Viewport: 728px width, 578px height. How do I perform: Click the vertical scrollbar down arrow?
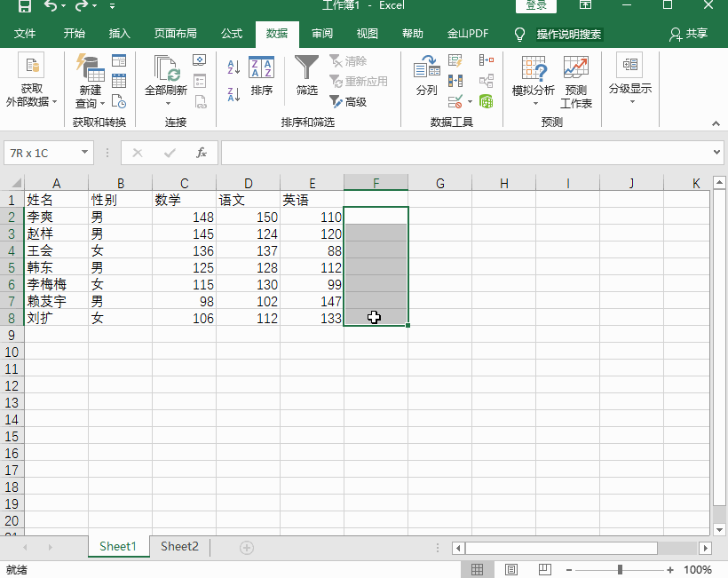(719, 529)
